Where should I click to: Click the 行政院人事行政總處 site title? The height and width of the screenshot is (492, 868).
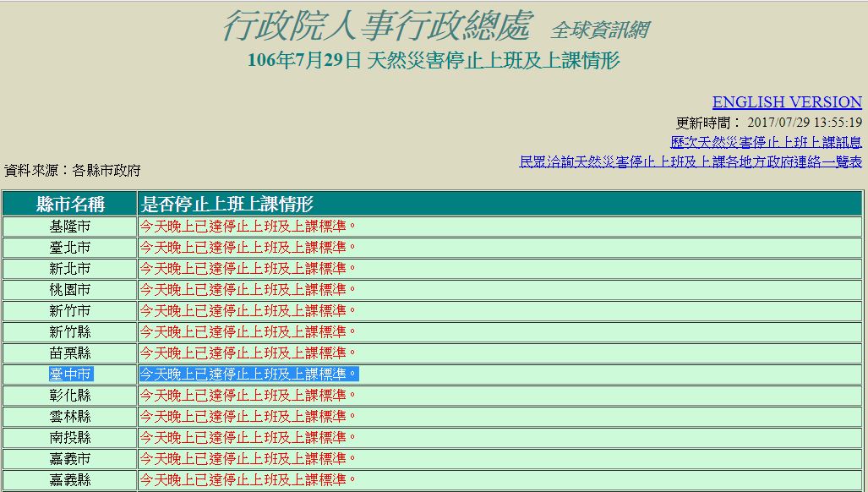(x=378, y=25)
